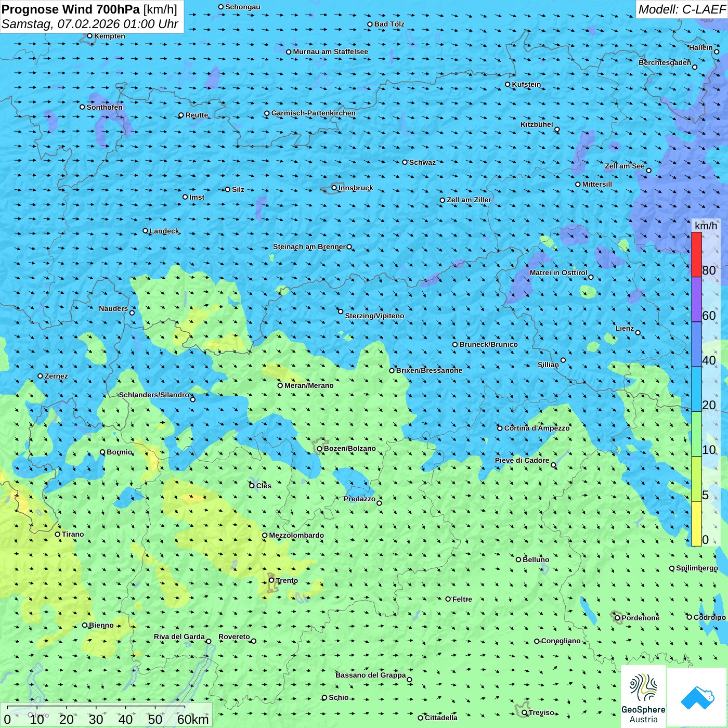
Task: Click the Pordenone city label
Action: 641,618
